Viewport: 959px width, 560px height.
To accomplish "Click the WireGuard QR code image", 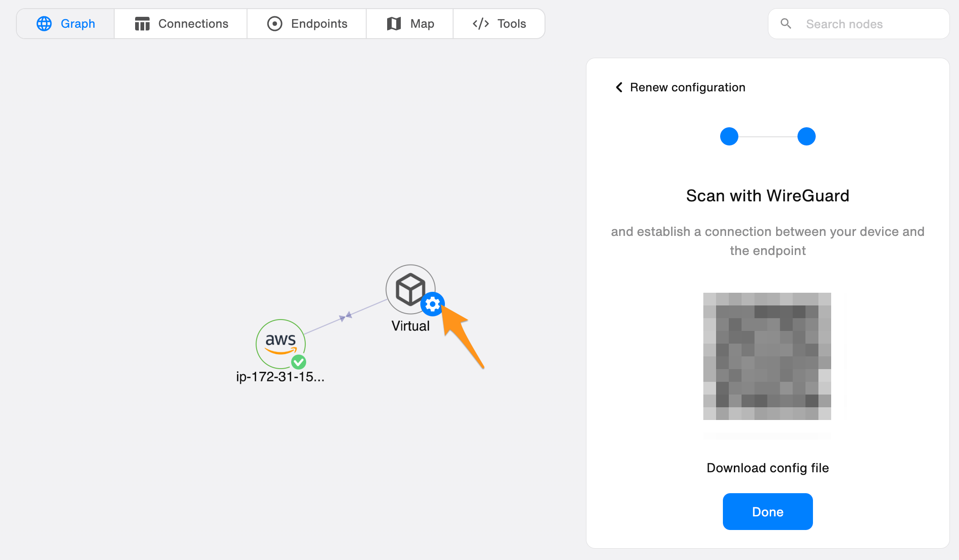I will coord(767,356).
